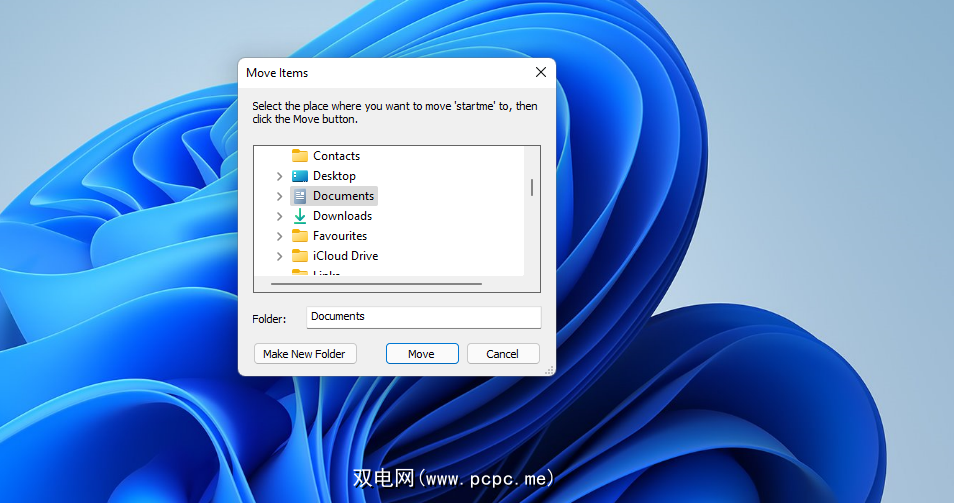Expand the Favourites tree node

pyautogui.click(x=279, y=237)
